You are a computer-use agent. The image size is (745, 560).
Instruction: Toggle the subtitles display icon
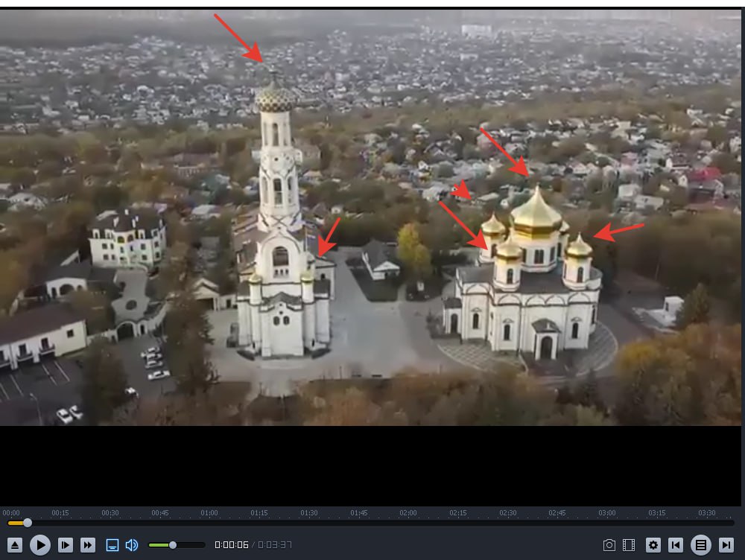click(x=112, y=545)
